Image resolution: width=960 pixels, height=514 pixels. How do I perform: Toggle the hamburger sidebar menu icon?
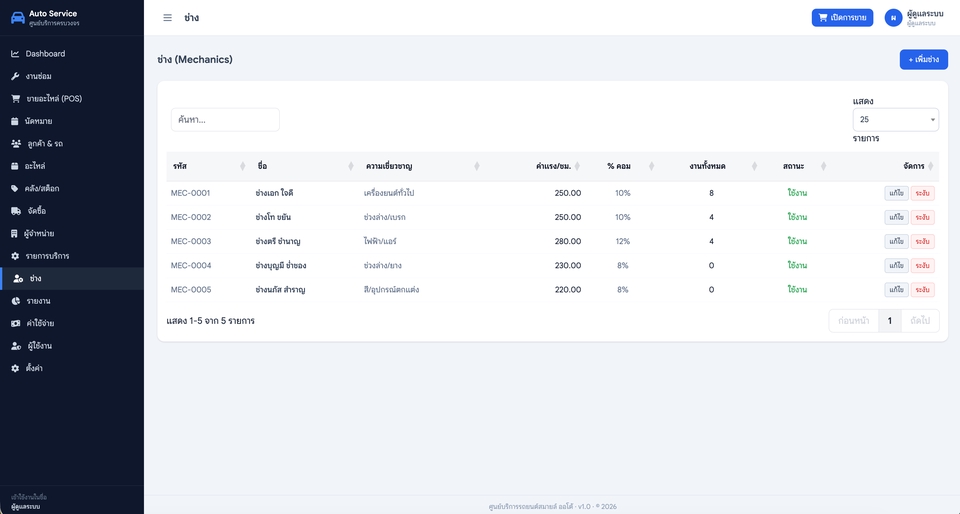pyautogui.click(x=167, y=18)
